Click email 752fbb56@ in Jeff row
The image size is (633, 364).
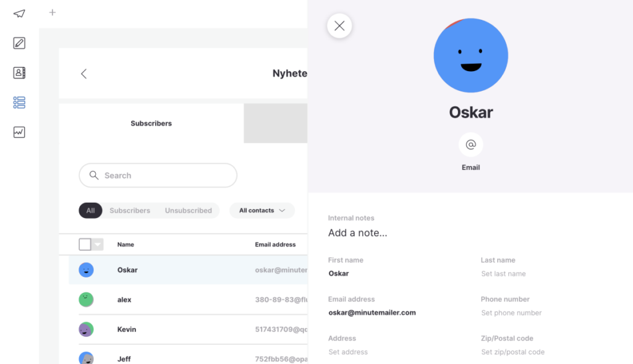(x=281, y=359)
